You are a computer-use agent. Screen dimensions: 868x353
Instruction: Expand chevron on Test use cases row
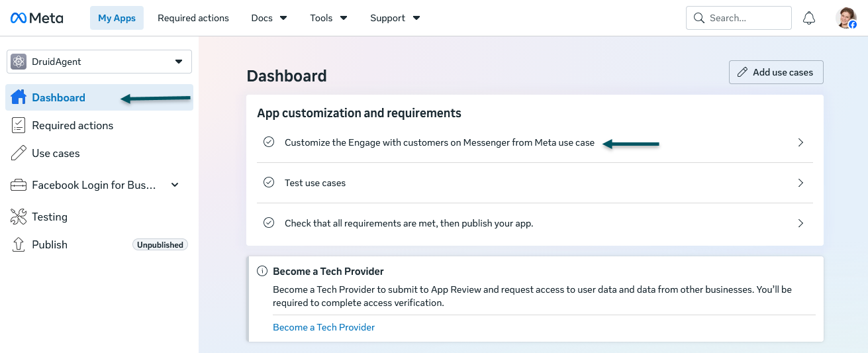pyautogui.click(x=800, y=183)
